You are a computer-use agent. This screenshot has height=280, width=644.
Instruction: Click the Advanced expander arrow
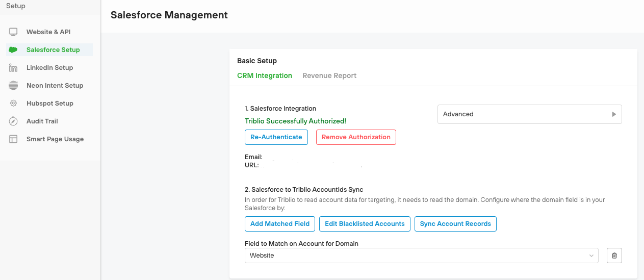pyautogui.click(x=614, y=114)
